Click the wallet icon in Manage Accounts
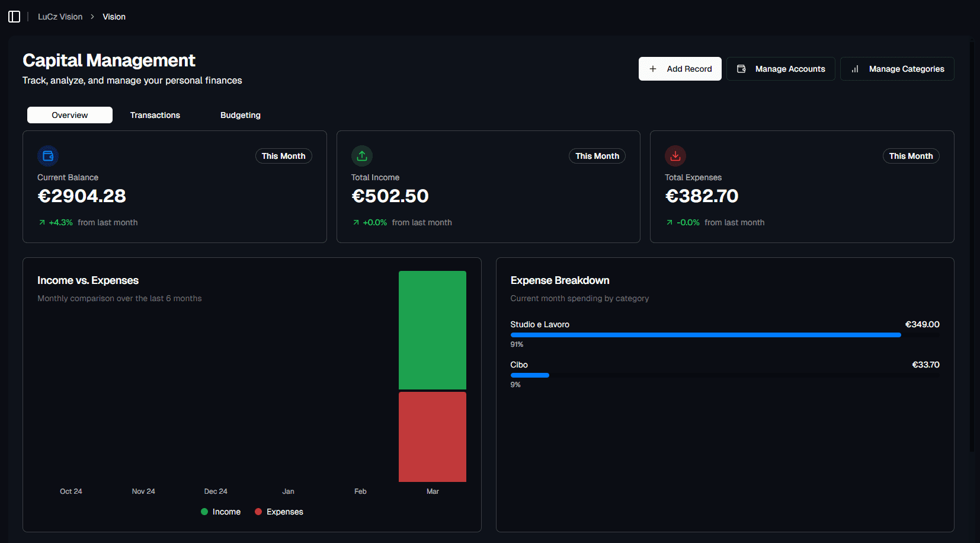Screen dimensions: 980x543 [741, 69]
